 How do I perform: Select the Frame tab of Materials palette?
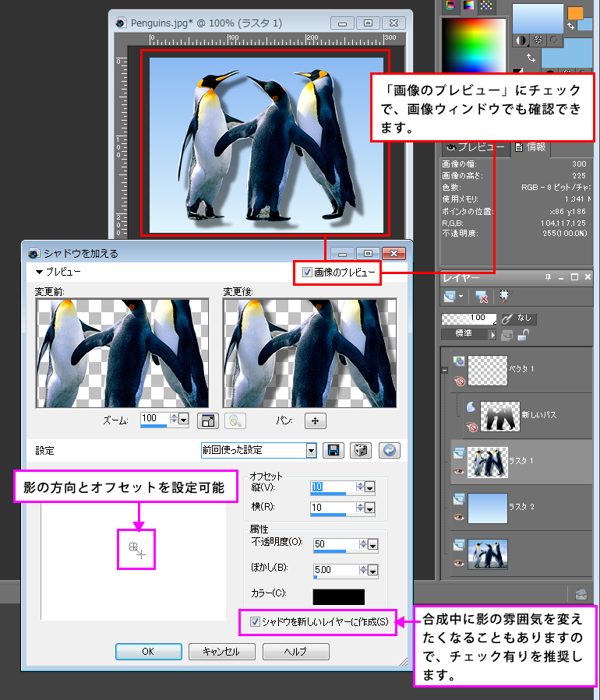tap(451, 5)
